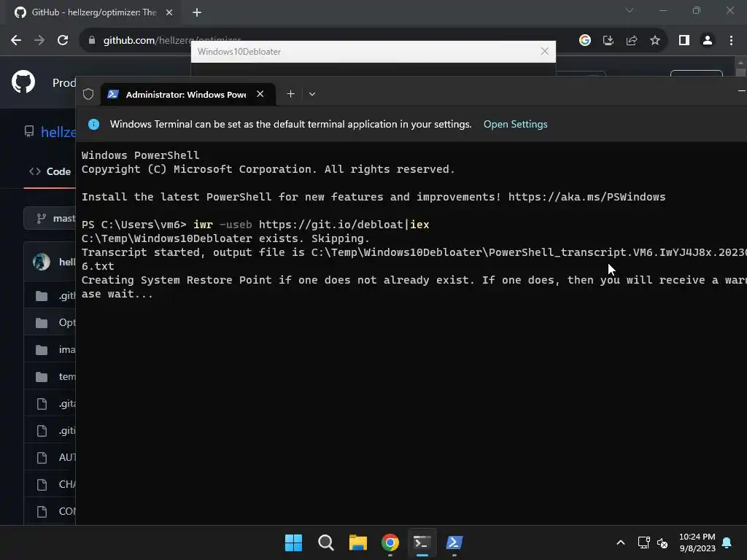This screenshot has width=747, height=560.
Task: Close the Administrator PowerShell tab
Action: point(260,94)
